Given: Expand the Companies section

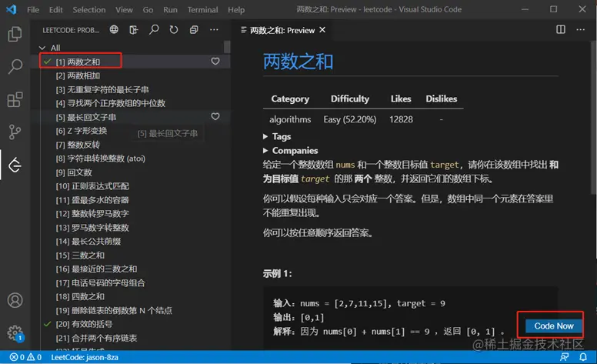Looking at the screenshot, I should [290, 150].
